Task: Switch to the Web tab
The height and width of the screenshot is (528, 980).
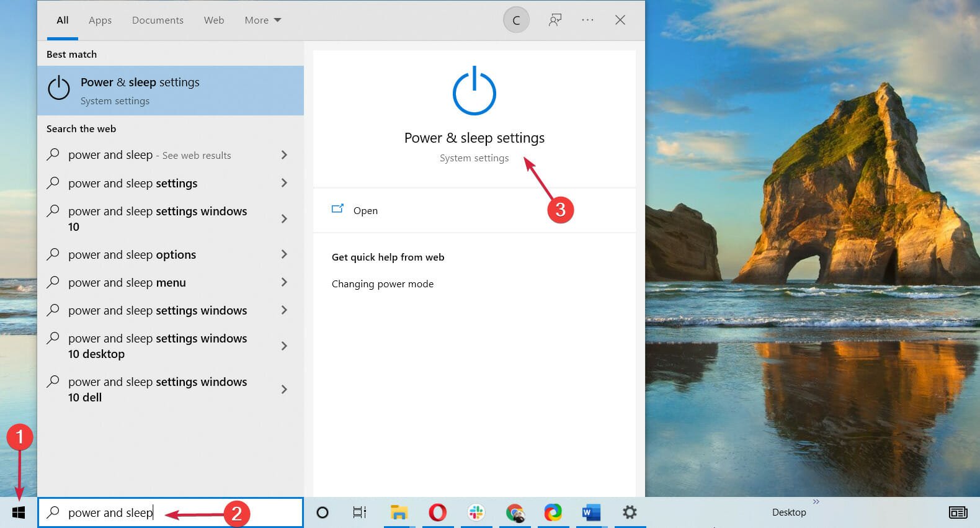Action: (214, 20)
